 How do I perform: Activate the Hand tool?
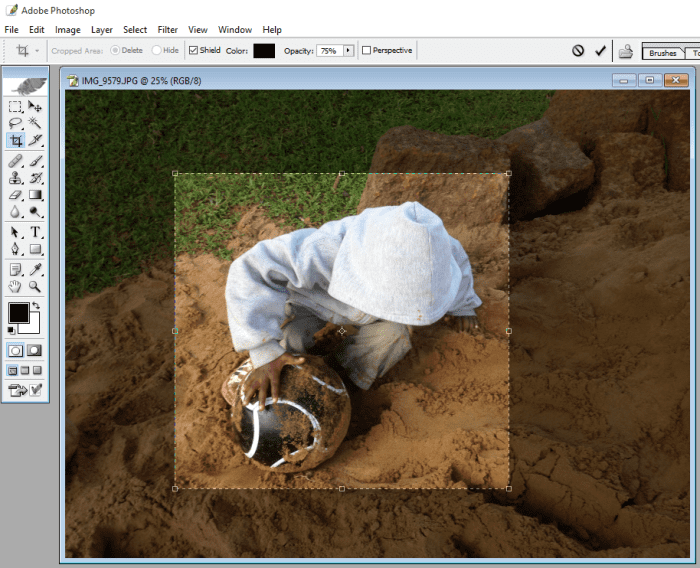tap(15, 287)
